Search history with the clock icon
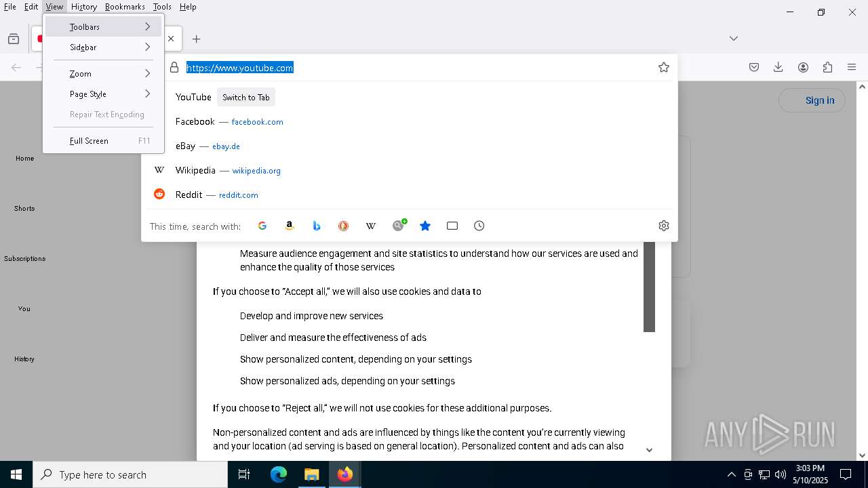 click(479, 226)
